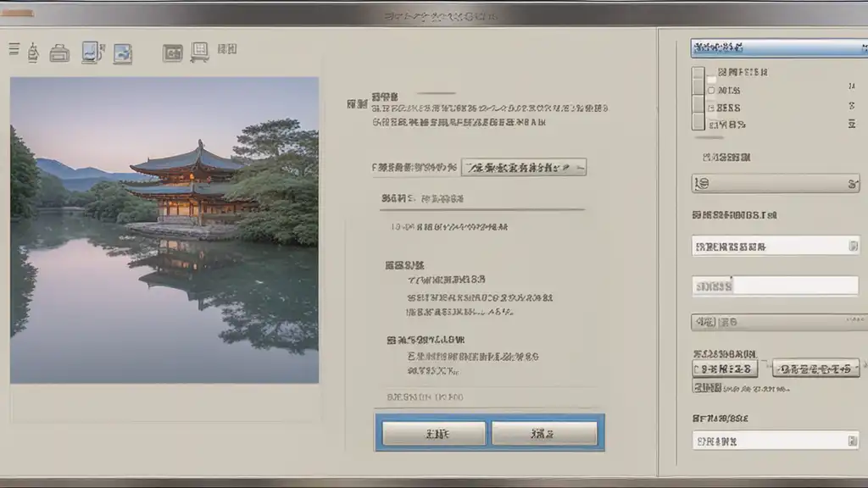Click the microscope-shaped toolbar icon
The width and height of the screenshot is (868, 488).
(33, 52)
